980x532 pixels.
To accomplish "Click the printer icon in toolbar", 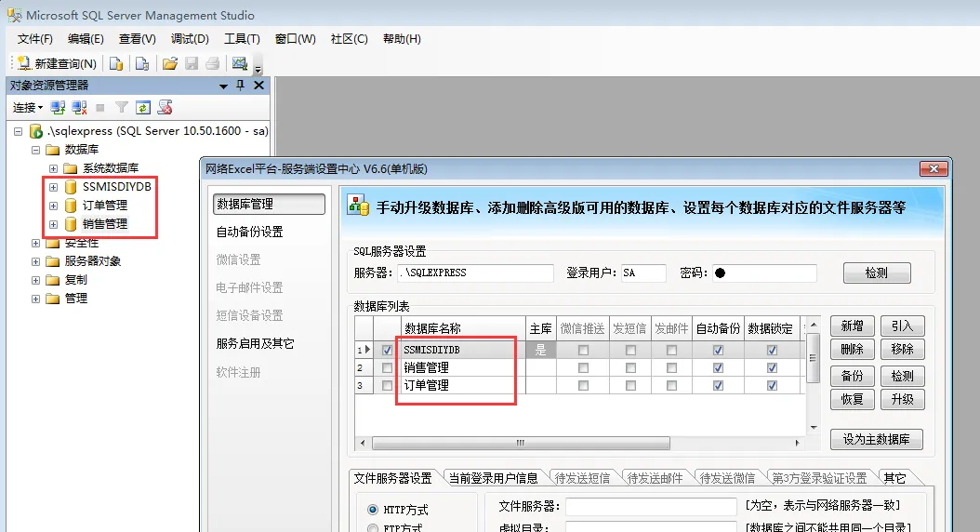I will [213, 63].
